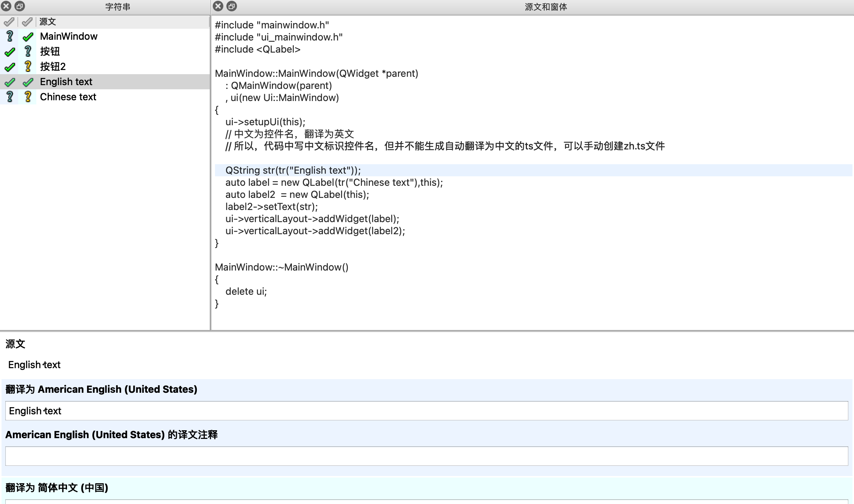The image size is (854, 504).
Task: Toggle accepted state of the 按钮 translation
Action: click(9, 51)
